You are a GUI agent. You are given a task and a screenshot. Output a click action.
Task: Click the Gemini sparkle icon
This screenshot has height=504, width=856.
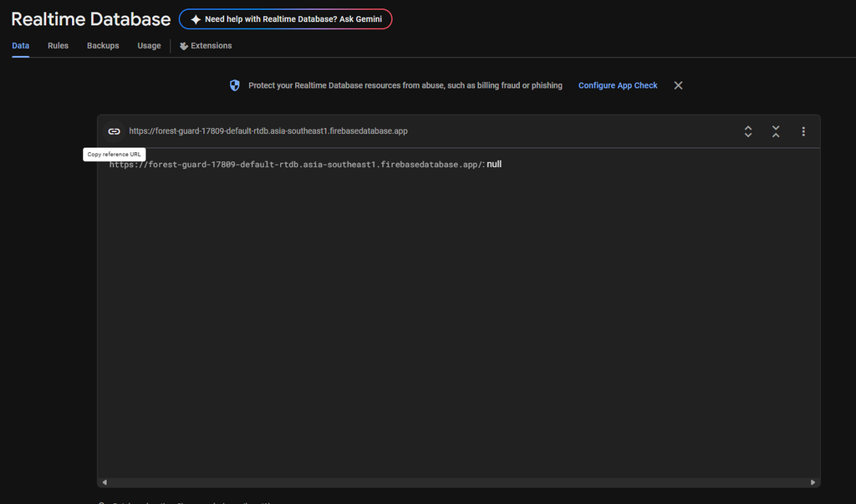click(196, 20)
